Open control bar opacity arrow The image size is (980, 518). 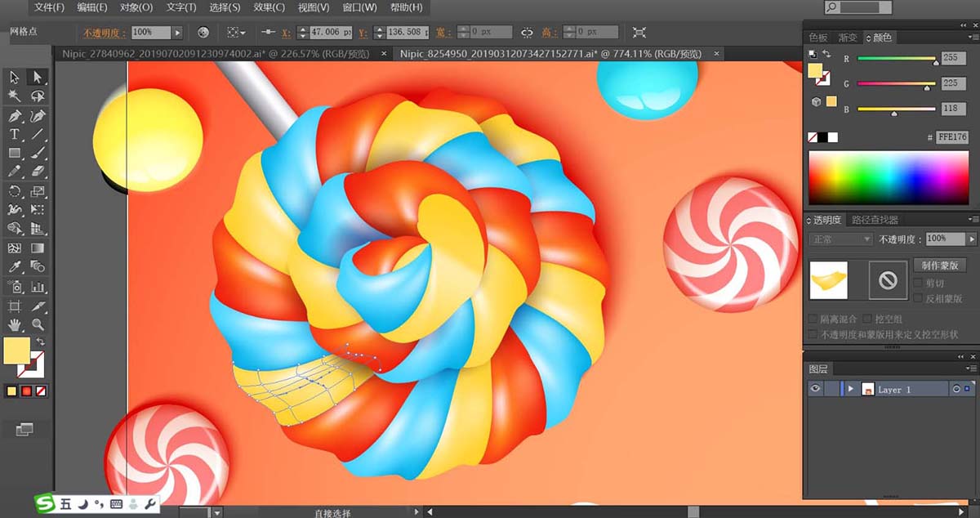coord(177,32)
